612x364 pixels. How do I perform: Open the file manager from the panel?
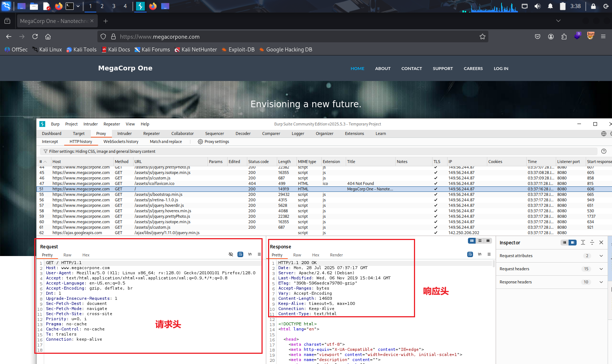34,6
